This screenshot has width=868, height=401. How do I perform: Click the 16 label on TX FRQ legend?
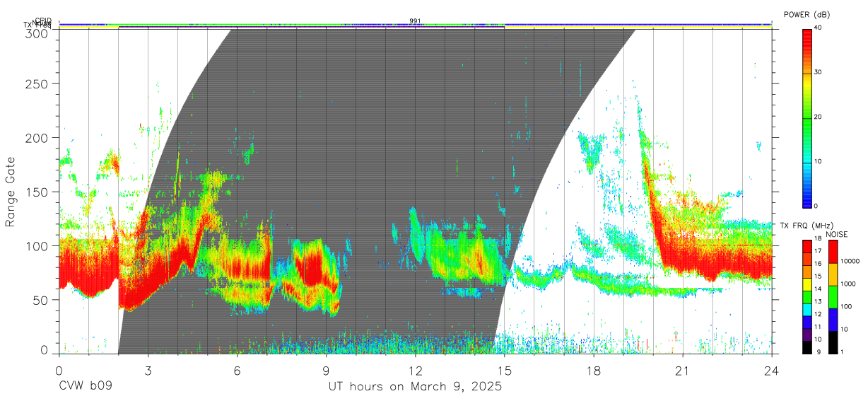click(819, 265)
